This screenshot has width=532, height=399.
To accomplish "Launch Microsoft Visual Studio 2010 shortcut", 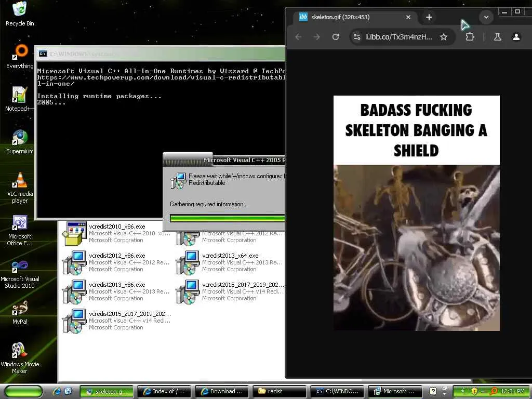I will (20, 273).
